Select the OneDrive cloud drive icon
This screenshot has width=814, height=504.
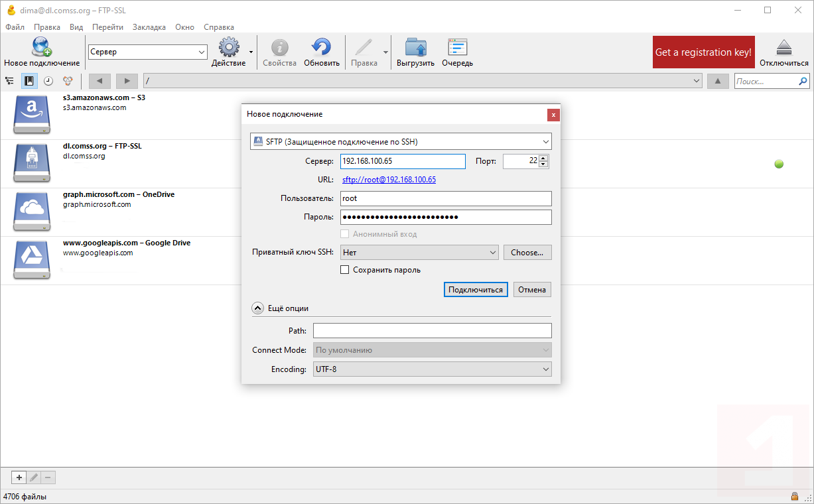coord(32,210)
